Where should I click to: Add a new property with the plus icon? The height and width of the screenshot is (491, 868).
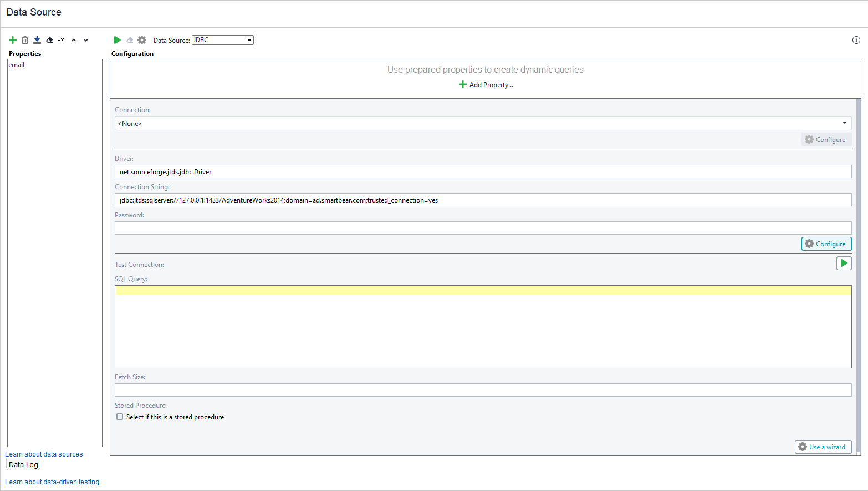(12, 39)
